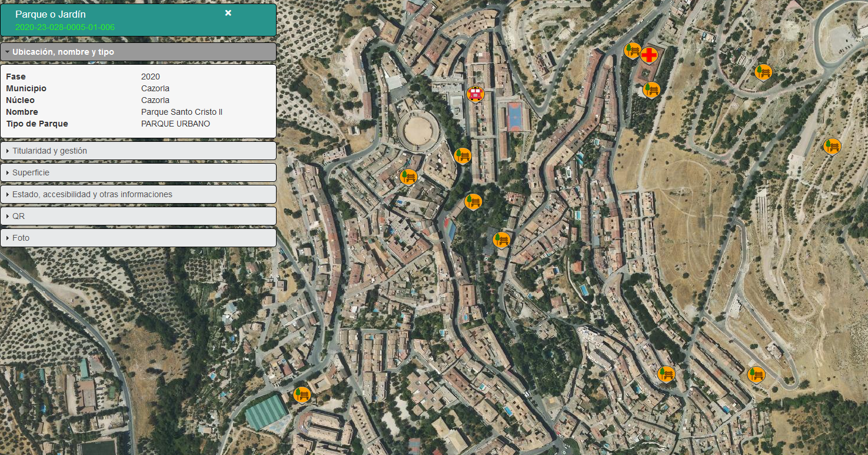Click the 'Municipio' label
The width and height of the screenshot is (868, 455).
coord(26,88)
